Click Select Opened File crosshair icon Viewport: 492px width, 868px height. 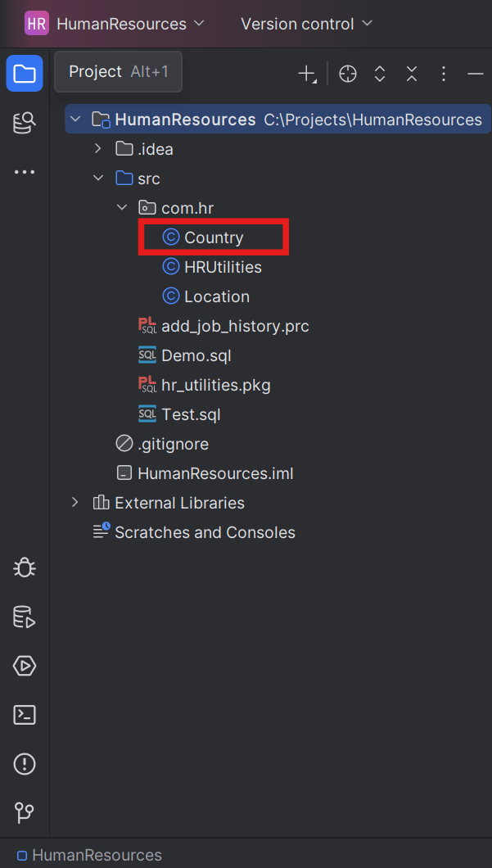click(x=347, y=73)
